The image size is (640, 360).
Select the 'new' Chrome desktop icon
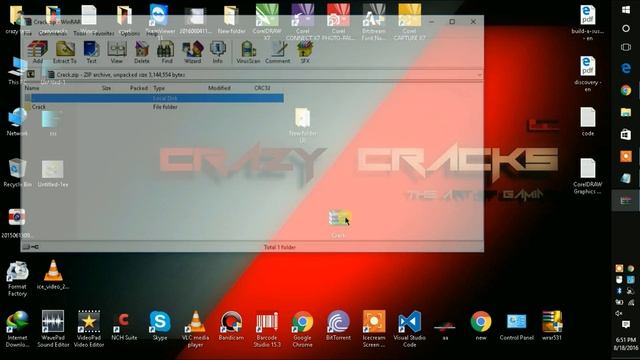[481, 326]
